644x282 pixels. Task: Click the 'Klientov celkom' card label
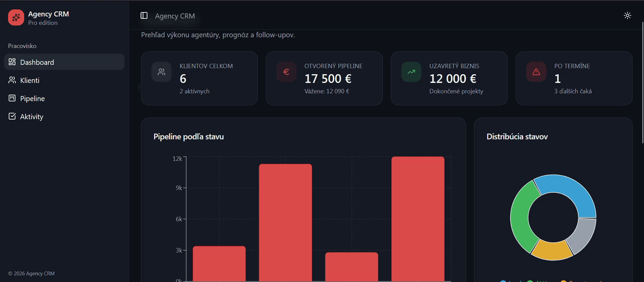tap(206, 66)
